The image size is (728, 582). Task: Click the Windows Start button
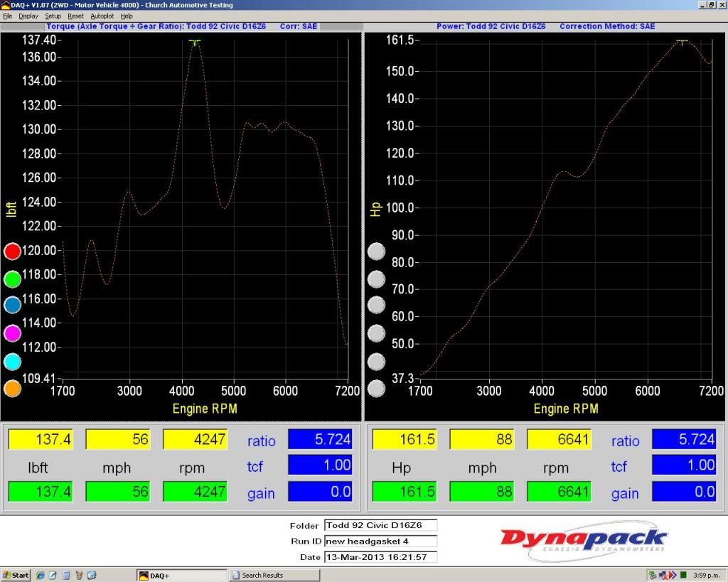point(16,575)
